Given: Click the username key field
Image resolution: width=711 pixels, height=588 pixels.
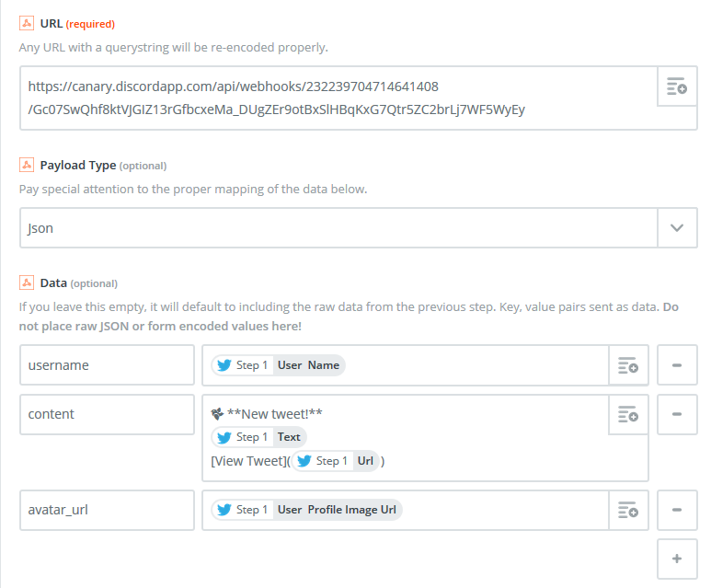Looking at the screenshot, I should 107,365.
